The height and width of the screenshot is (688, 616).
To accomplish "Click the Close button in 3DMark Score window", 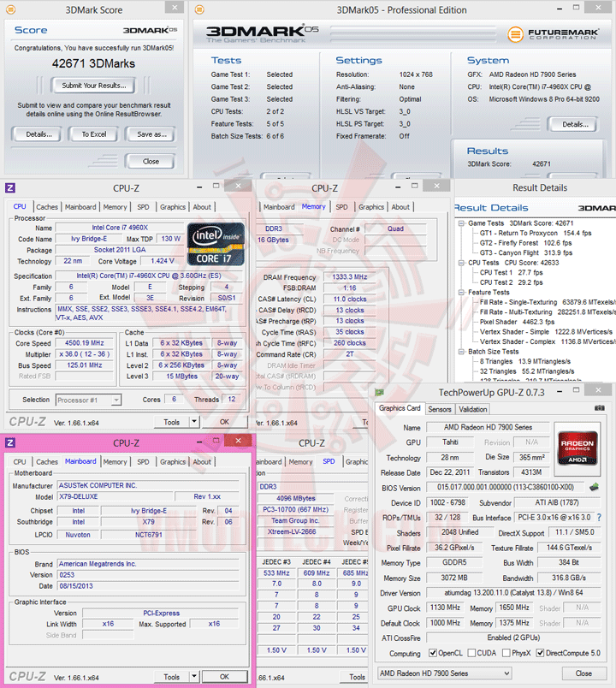I will 151,162.
